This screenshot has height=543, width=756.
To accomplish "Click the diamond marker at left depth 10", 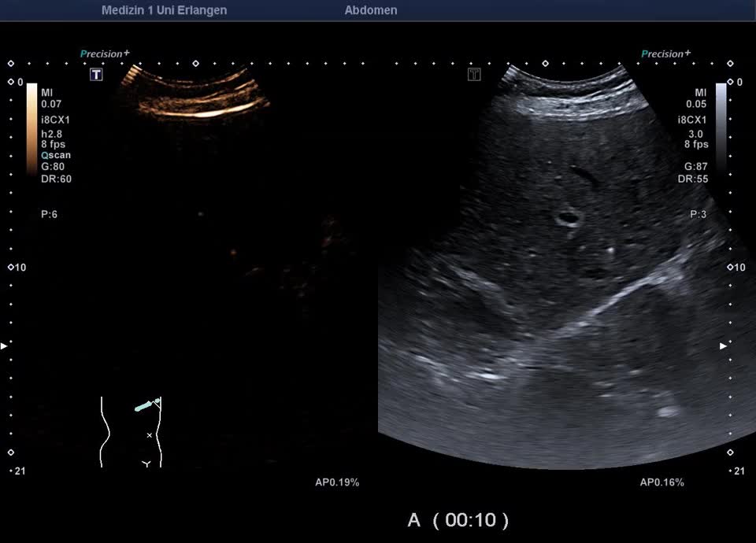I will pos(10,268).
